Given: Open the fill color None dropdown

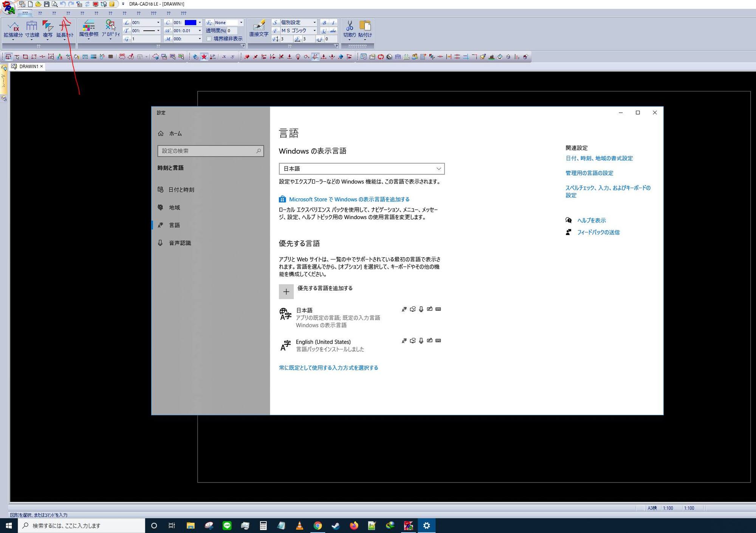Looking at the screenshot, I should 241,23.
